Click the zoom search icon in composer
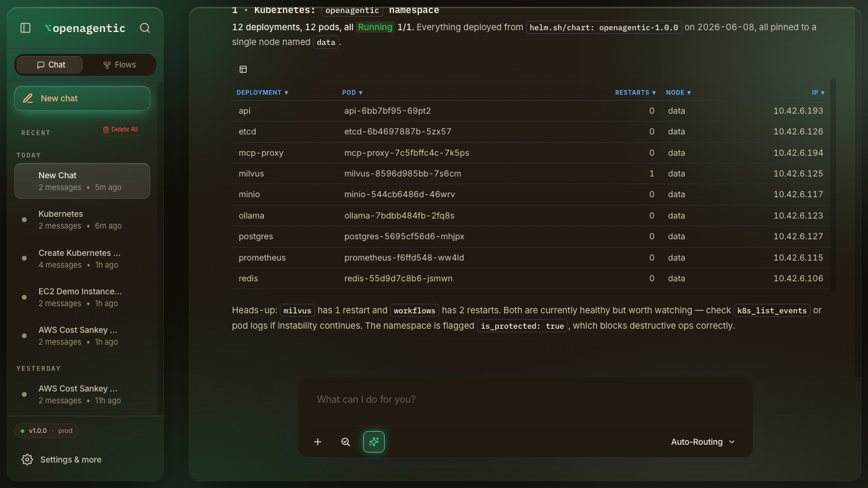868x488 pixels. pos(346,442)
